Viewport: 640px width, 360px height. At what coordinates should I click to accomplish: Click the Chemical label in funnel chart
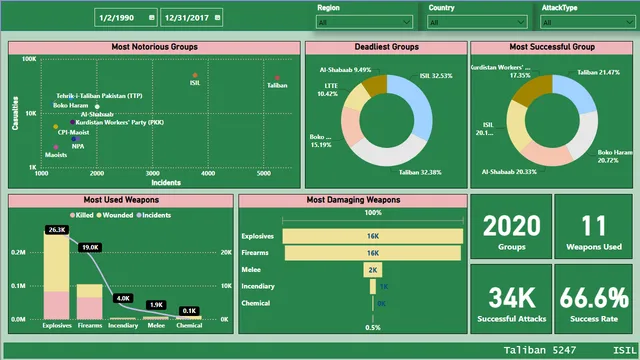click(256, 303)
